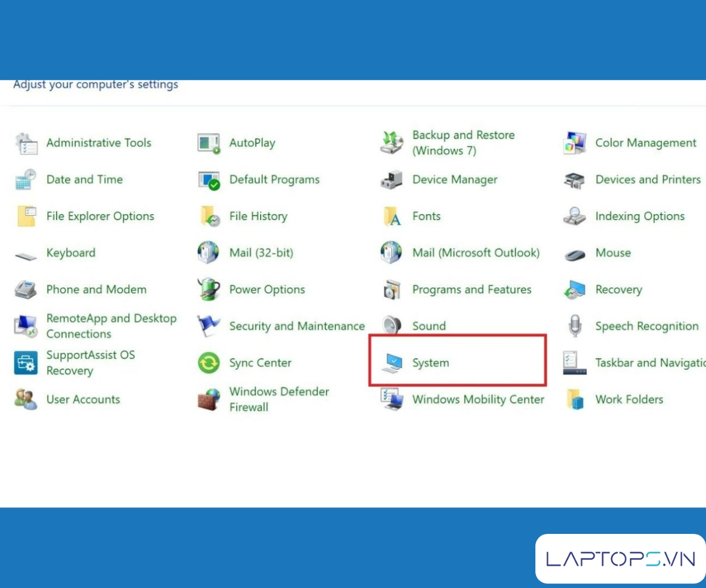Click the Backup and Restore icon

(x=391, y=143)
